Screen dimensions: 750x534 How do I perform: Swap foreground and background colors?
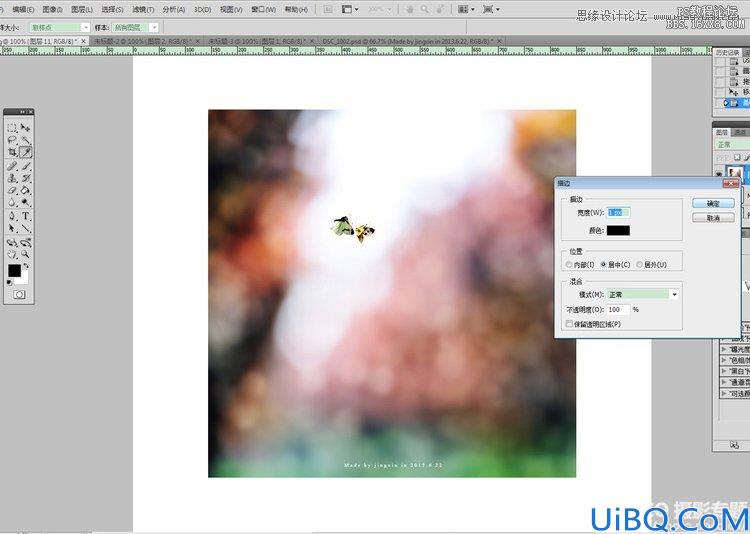[x=26, y=266]
